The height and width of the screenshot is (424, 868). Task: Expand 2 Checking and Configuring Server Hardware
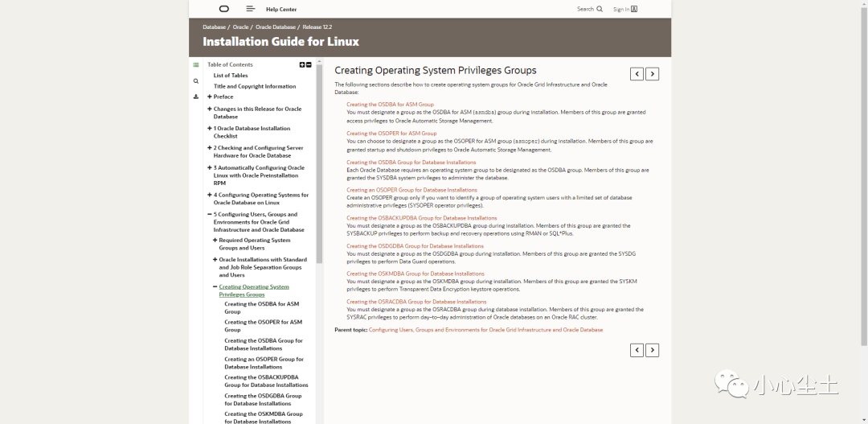coord(209,148)
